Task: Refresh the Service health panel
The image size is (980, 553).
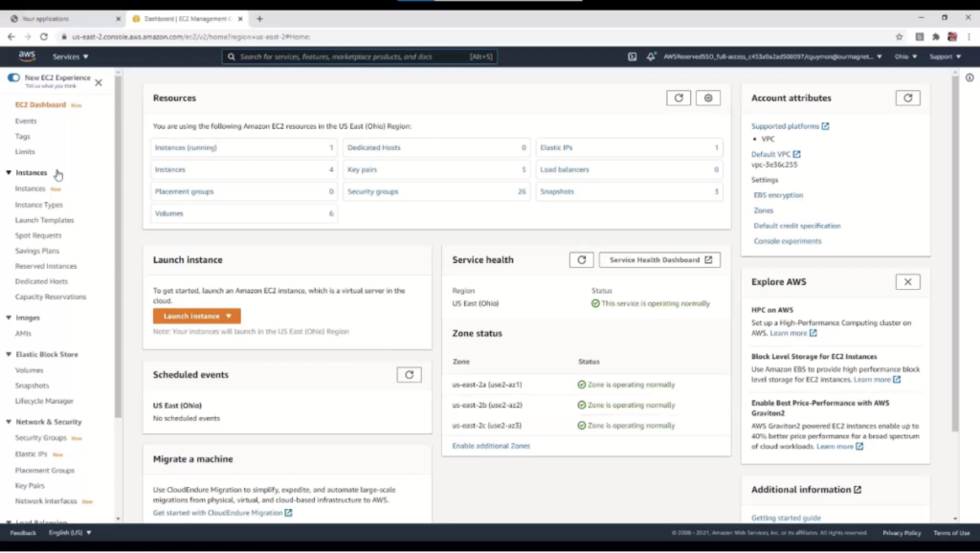Action: [581, 260]
